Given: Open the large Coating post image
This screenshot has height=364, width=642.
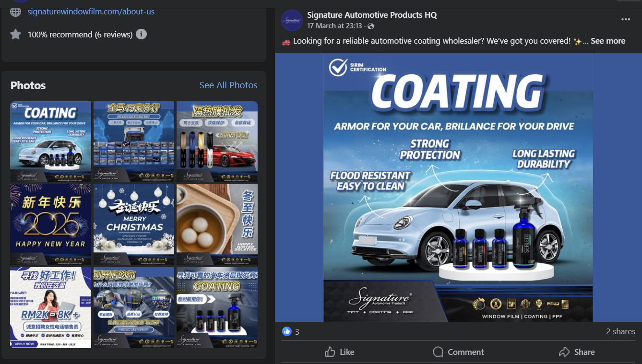Looking at the screenshot, I should pyautogui.click(x=458, y=187).
